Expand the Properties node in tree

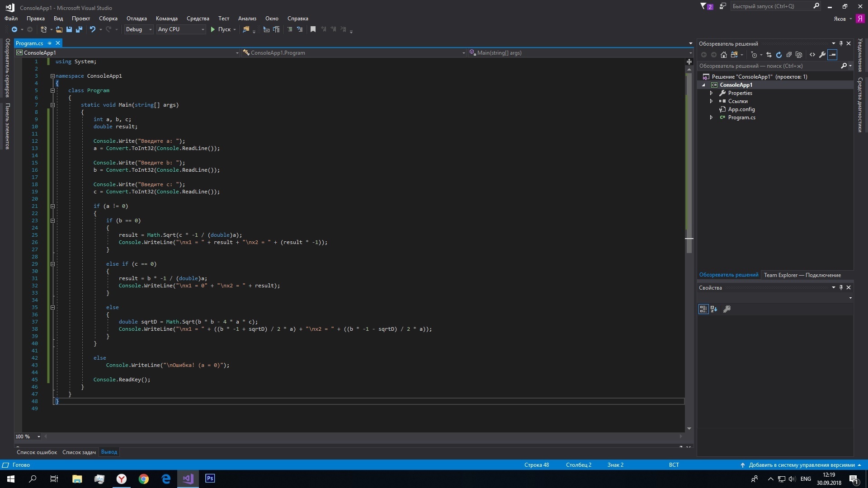(x=712, y=93)
